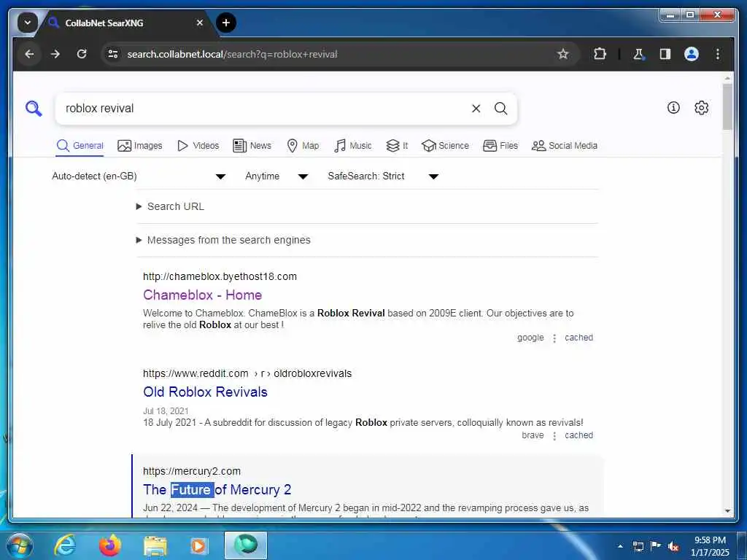Open the SafeSearch: Strict dropdown

coord(383,176)
